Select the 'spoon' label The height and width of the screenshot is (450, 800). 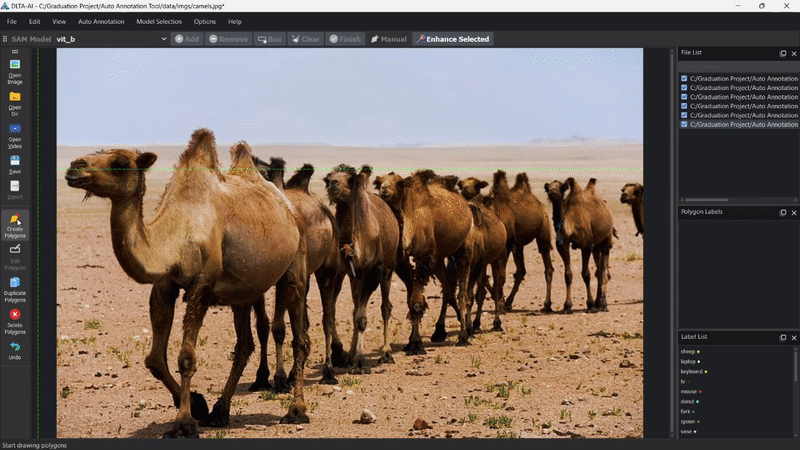point(690,421)
